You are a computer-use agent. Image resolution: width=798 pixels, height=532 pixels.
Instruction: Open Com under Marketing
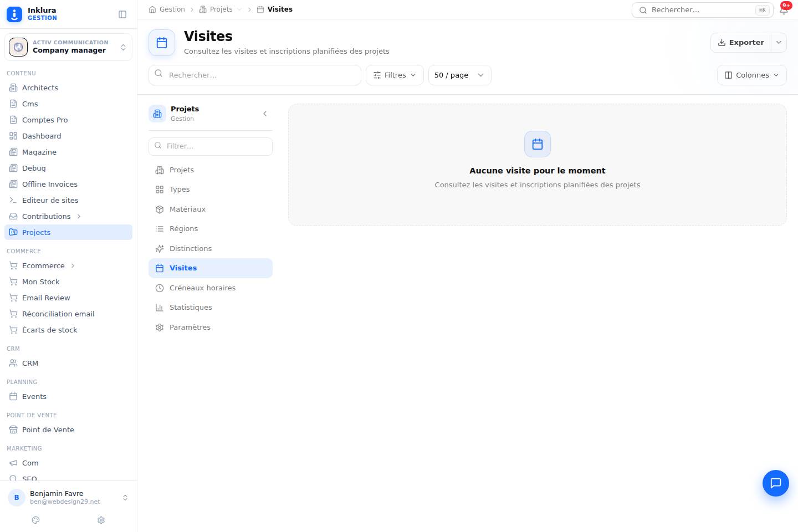click(x=68, y=463)
